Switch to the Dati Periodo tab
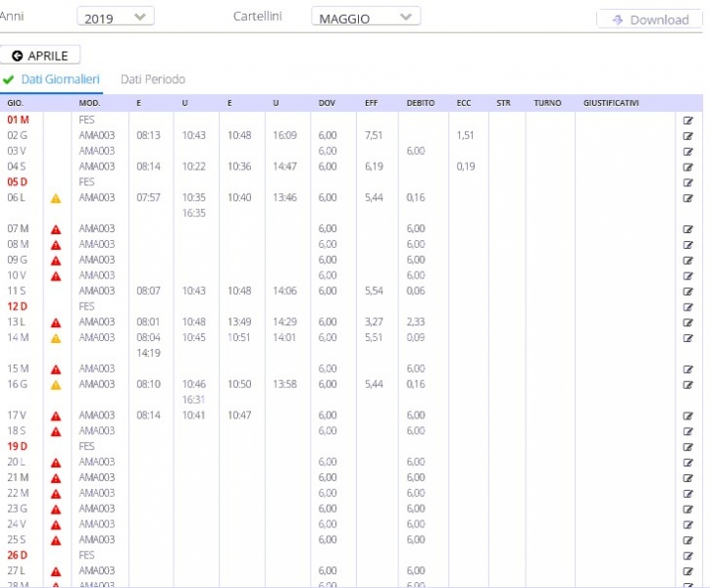This screenshot has height=588, width=710. pyautogui.click(x=152, y=79)
